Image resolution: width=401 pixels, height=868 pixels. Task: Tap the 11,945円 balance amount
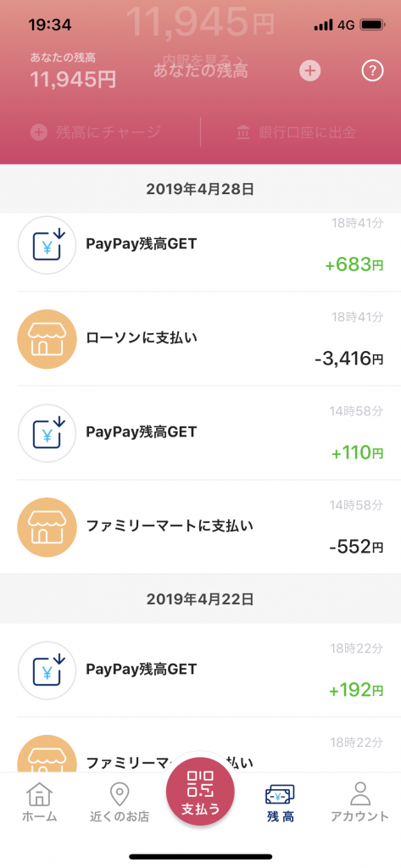coord(73,80)
